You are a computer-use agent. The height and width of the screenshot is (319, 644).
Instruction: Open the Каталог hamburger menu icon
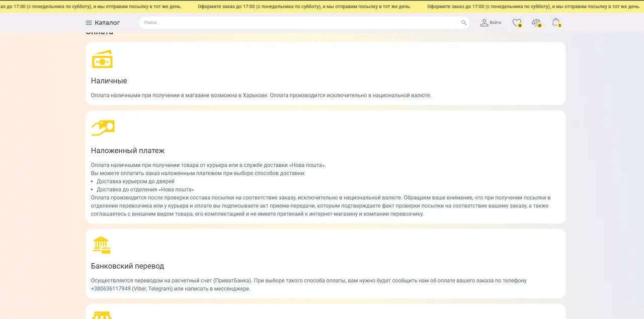(x=89, y=23)
